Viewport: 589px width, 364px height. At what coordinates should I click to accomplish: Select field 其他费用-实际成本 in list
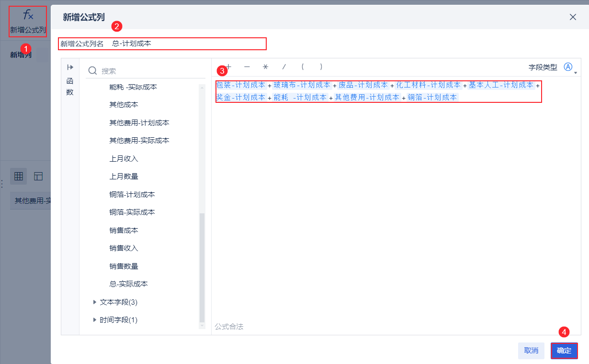[x=139, y=141]
